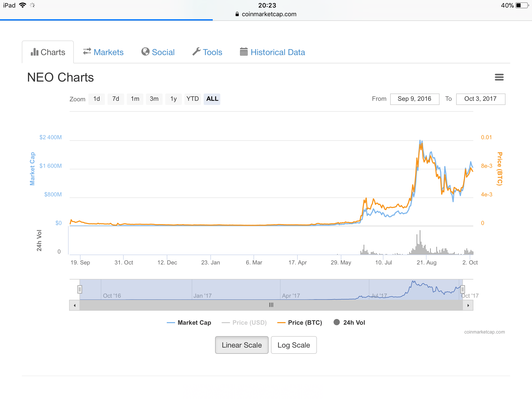Click the navigator right scroll arrow
Viewport: 532px width, 399px height.
pyautogui.click(x=468, y=305)
